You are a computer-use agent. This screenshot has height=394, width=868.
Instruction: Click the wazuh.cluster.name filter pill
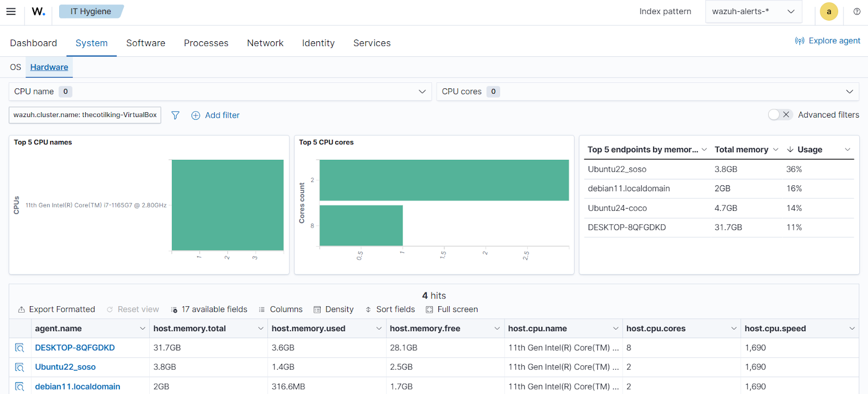(85, 115)
